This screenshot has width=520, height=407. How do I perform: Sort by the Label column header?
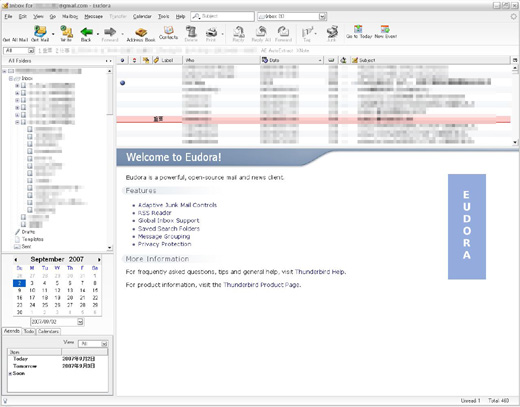167,60
